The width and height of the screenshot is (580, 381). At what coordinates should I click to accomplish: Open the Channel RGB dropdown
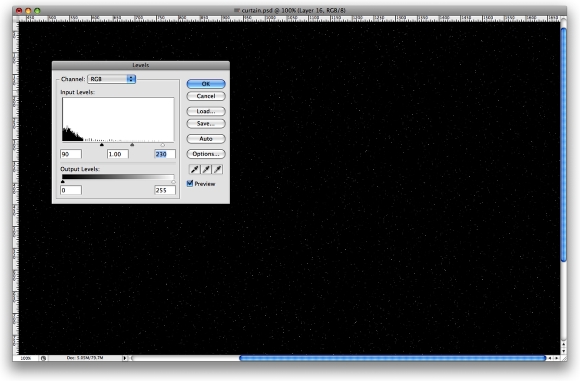pos(112,79)
